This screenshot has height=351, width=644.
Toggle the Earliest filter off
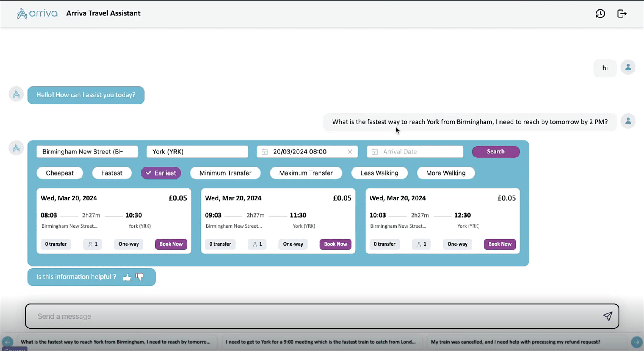click(x=161, y=173)
